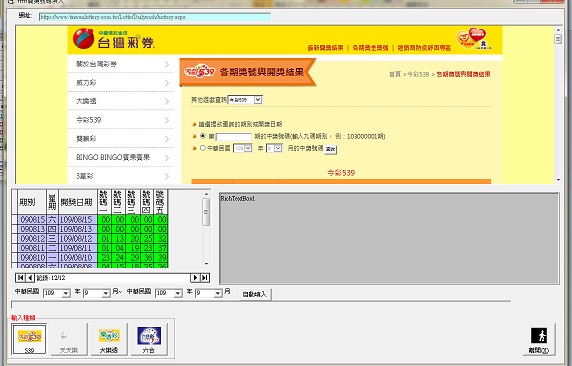572x366 pixels.
Task: Jump to the first record in the navigator
Action: (x=20, y=278)
